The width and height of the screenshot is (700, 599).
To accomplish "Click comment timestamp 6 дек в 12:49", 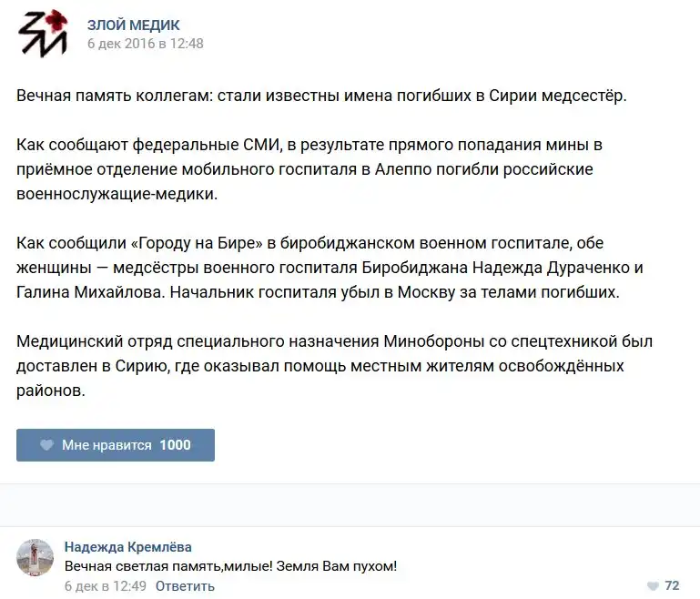I will click(x=105, y=585).
